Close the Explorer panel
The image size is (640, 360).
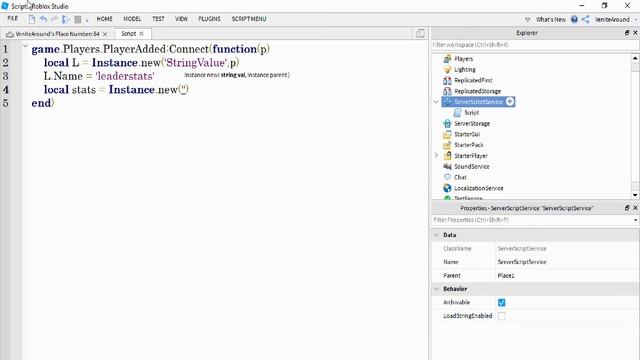point(635,33)
